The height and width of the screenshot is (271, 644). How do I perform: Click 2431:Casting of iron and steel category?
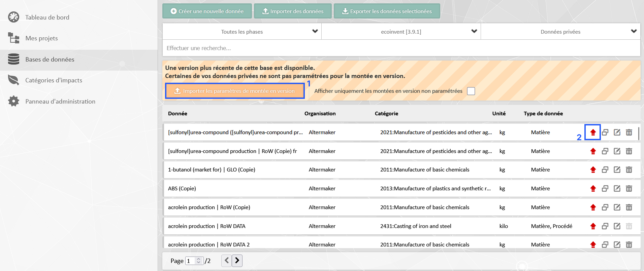pos(416,226)
